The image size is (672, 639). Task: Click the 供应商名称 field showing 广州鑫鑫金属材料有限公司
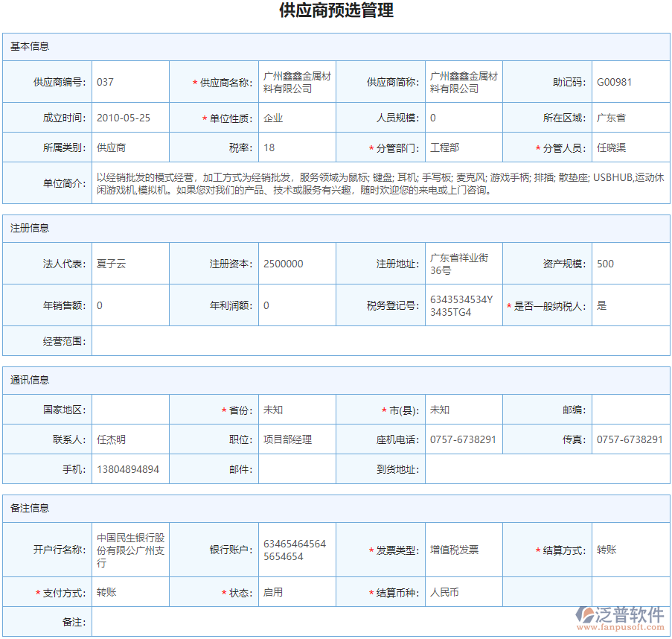click(x=297, y=82)
